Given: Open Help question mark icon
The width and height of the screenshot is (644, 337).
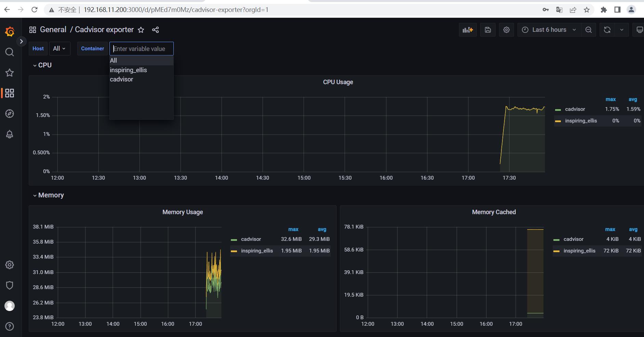Looking at the screenshot, I should point(10,326).
